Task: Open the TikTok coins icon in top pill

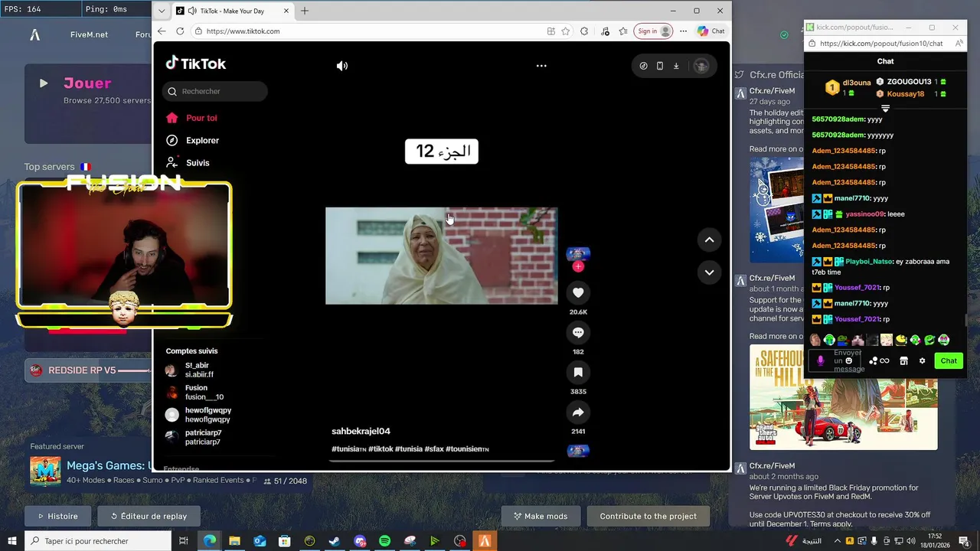Action: 643,66
